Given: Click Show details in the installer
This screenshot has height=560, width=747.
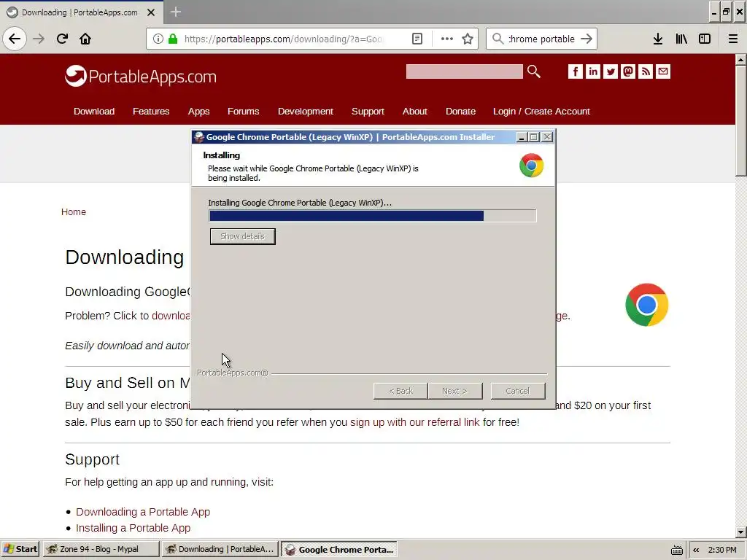Looking at the screenshot, I should [242, 236].
